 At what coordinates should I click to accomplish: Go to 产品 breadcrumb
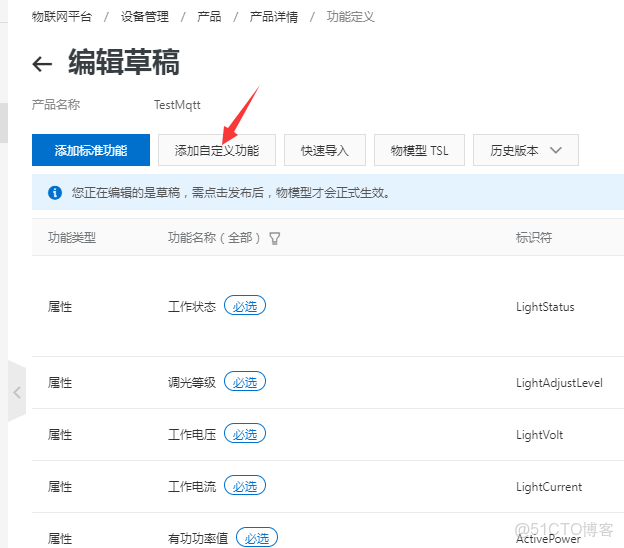(209, 17)
